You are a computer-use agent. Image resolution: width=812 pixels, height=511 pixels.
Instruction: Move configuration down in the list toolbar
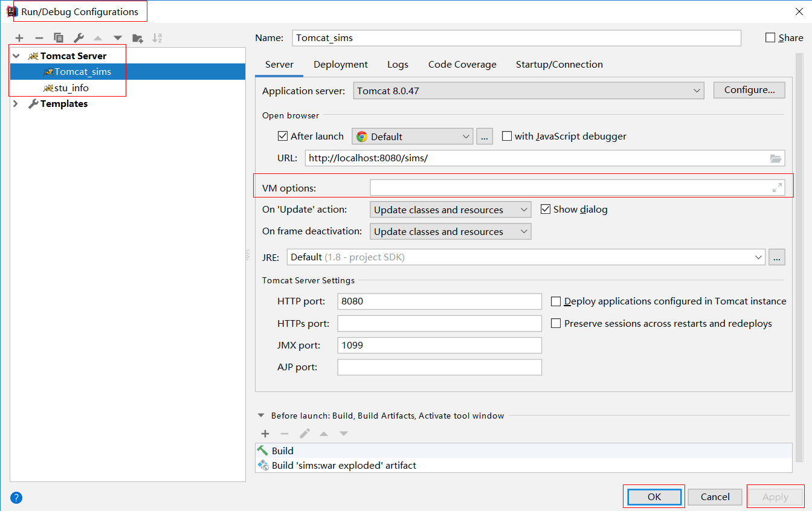coord(118,38)
